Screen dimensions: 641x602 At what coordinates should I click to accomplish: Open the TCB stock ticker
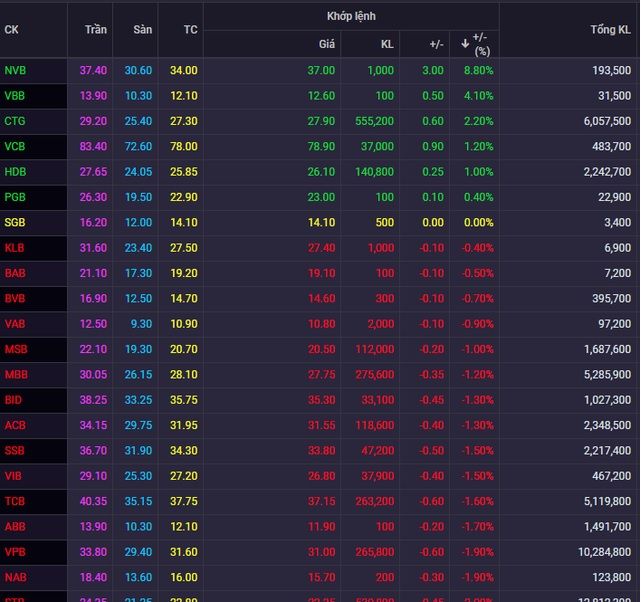(15, 501)
